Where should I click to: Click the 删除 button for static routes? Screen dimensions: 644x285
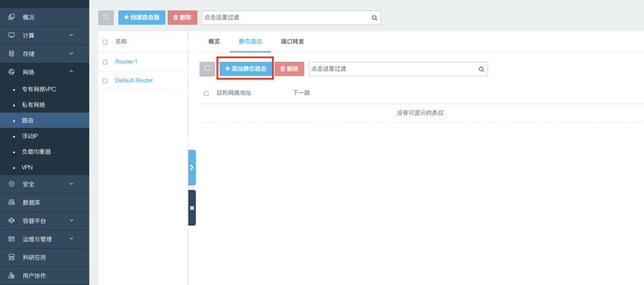point(289,69)
